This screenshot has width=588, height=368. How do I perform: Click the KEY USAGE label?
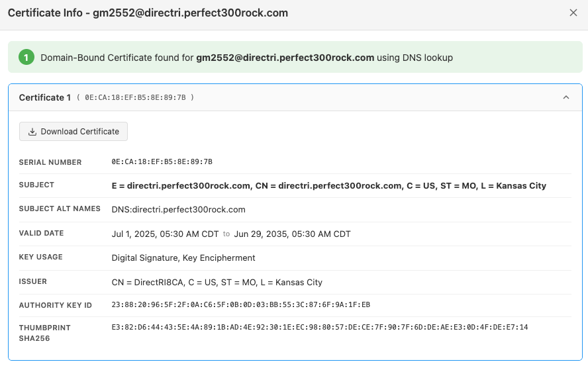(x=41, y=257)
